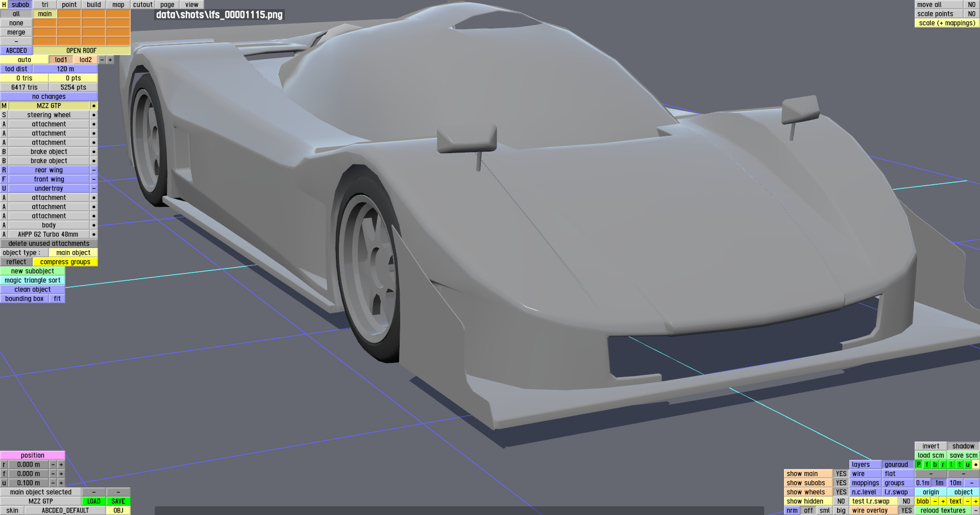Image resolution: width=980 pixels, height=515 pixels.
Task: Toggle show main YES setting
Action: 841,474
